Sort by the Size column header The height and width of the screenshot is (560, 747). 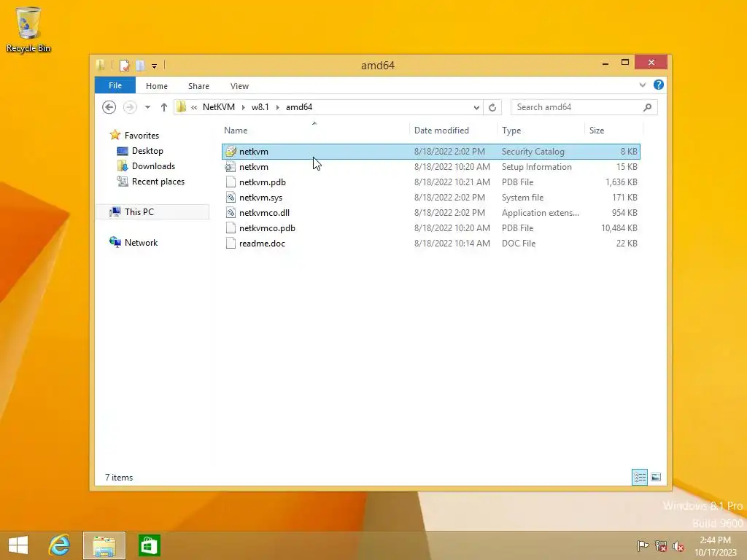click(x=614, y=130)
